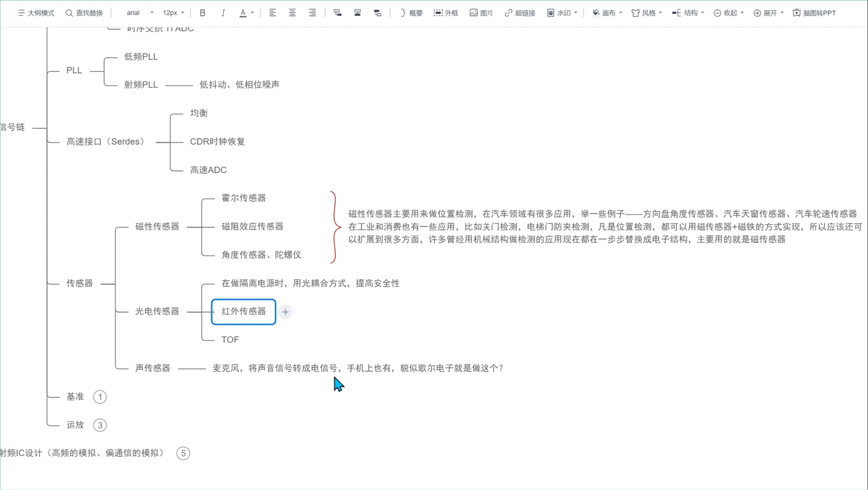Select the CDR时钟恢复 node
The image size is (868, 490).
[217, 142]
